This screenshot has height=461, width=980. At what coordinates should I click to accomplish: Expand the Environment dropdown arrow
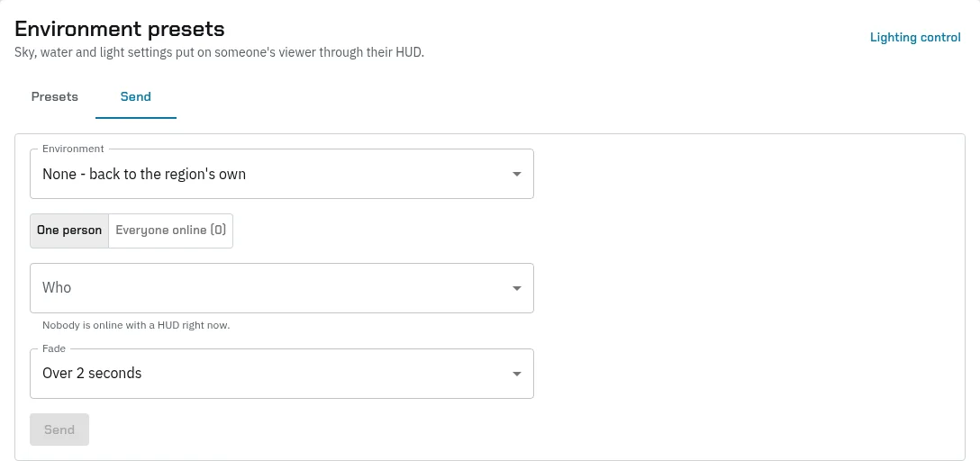(x=516, y=175)
